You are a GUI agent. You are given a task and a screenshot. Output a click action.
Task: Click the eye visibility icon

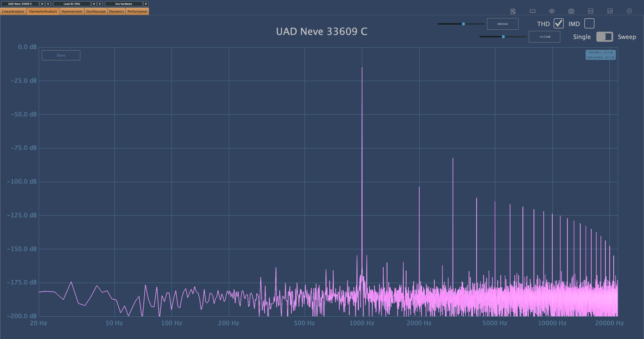click(552, 11)
